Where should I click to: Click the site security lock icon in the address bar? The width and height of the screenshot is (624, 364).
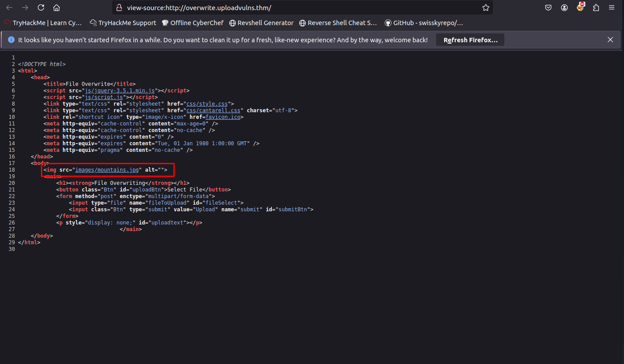[119, 7]
